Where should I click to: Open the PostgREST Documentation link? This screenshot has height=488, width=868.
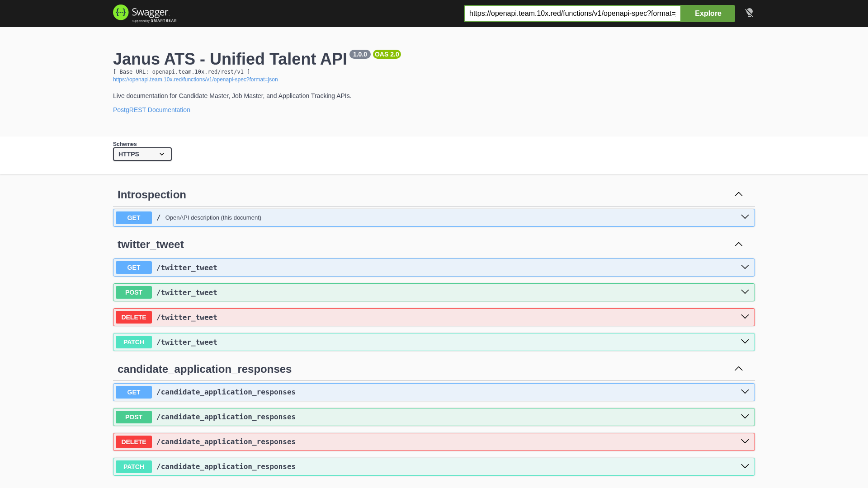(151, 110)
